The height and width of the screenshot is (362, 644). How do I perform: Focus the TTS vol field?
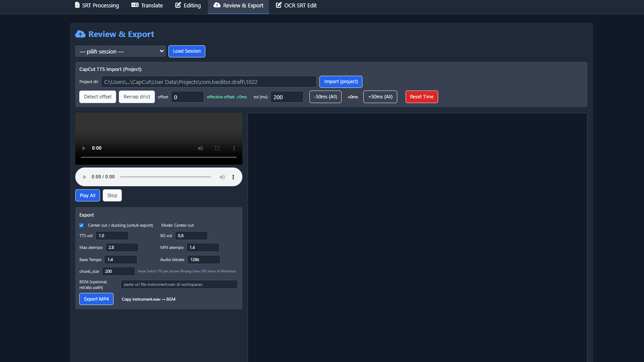112,236
